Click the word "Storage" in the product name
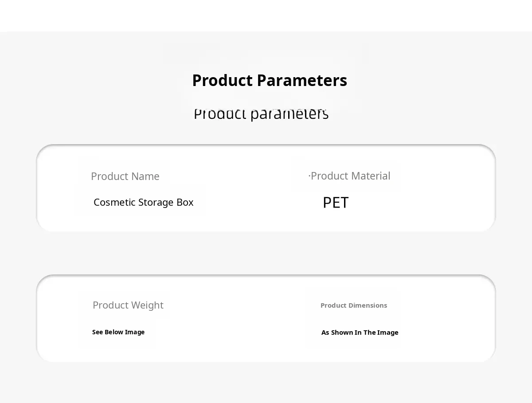The width and height of the screenshot is (532, 403). (156, 203)
